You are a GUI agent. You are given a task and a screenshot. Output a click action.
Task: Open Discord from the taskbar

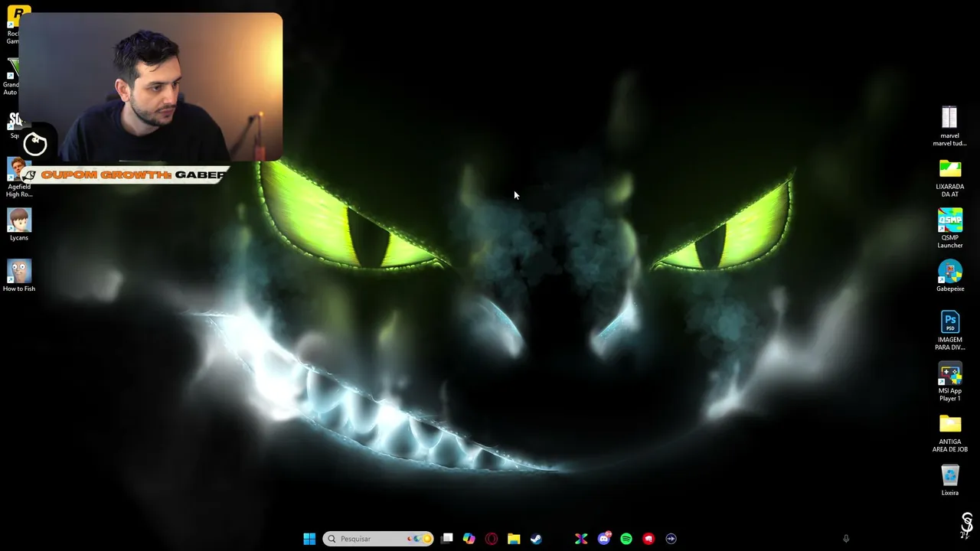click(604, 539)
